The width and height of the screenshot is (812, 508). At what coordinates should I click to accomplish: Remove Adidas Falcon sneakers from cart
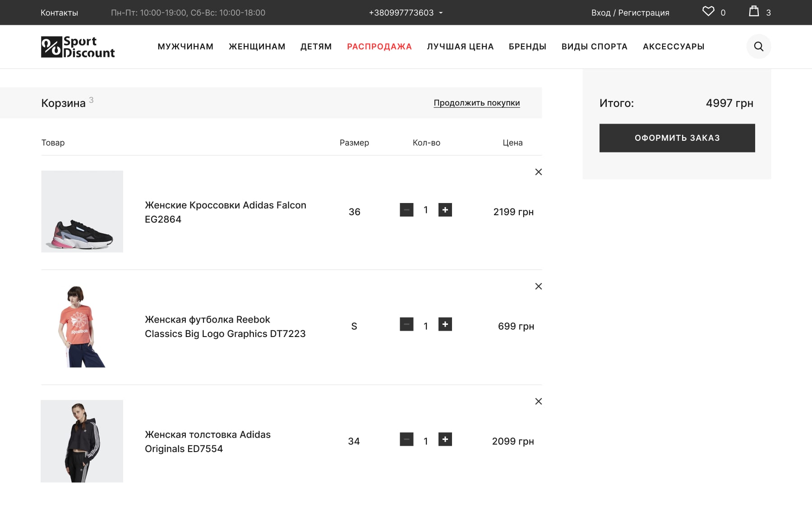(x=538, y=172)
